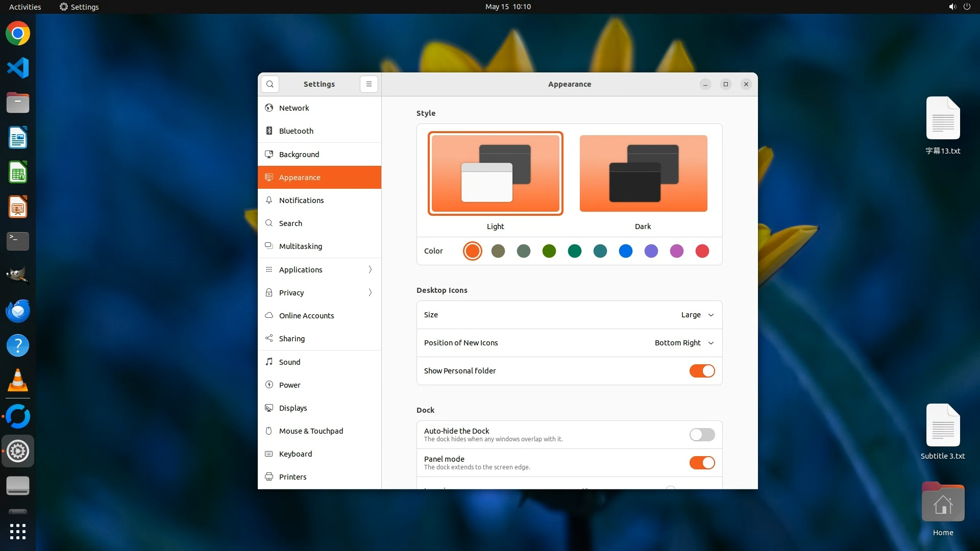This screenshot has height=551, width=980.
Task: Click the date and time clock
Action: tap(508, 7)
